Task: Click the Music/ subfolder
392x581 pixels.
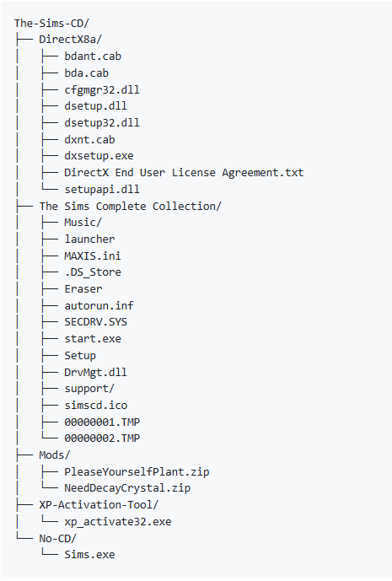Action: pos(83,223)
